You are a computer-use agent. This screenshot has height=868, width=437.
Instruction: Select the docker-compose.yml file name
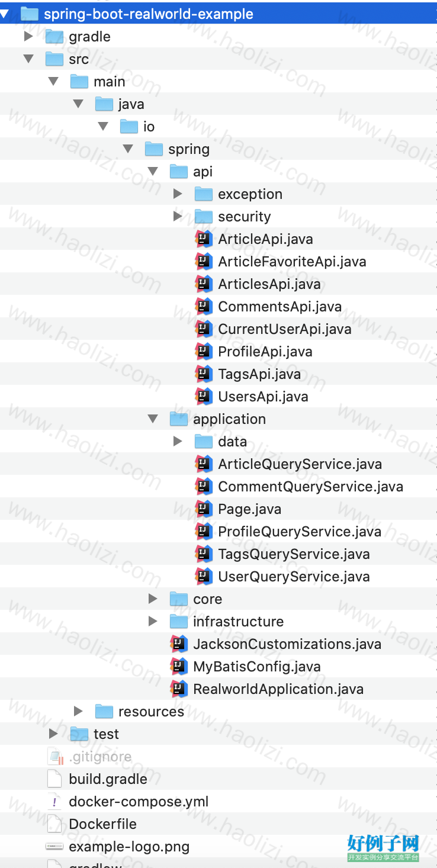pos(139,802)
